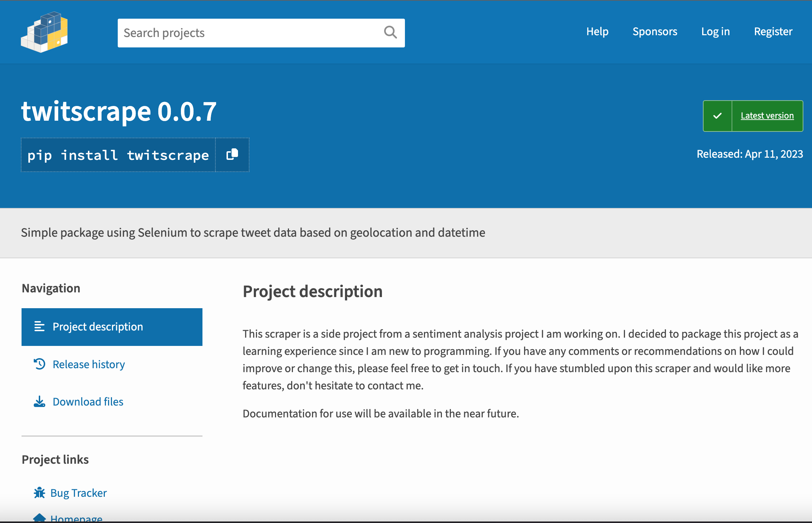812x523 pixels.
Task: Open the Homepage project link
Action: tap(76, 519)
